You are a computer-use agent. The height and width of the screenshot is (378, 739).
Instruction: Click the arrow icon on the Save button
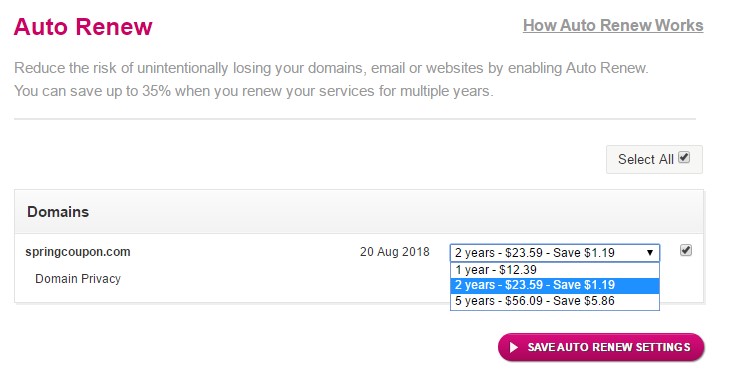coord(514,348)
